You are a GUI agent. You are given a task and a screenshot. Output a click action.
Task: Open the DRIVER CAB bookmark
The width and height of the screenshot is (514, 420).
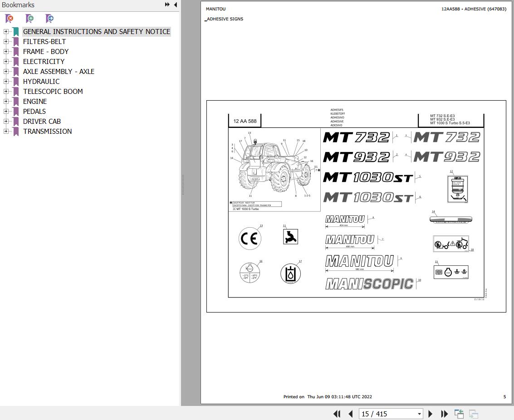(x=42, y=121)
